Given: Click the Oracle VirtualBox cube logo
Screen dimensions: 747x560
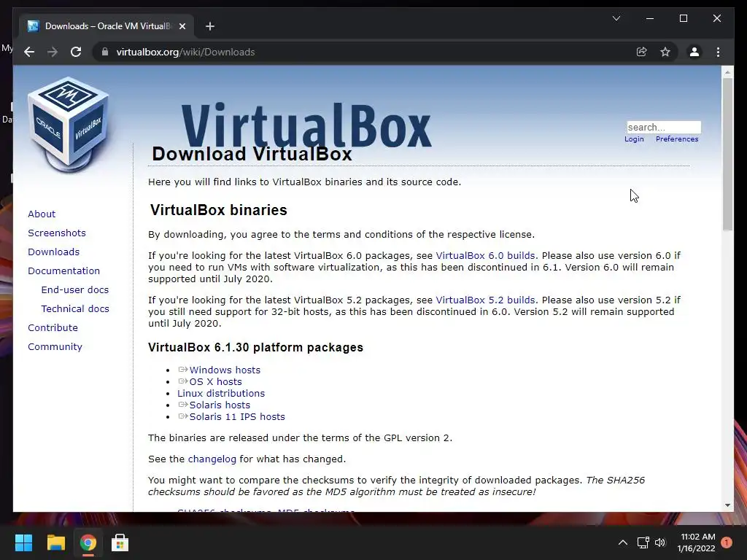Looking at the screenshot, I should pos(68,125).
